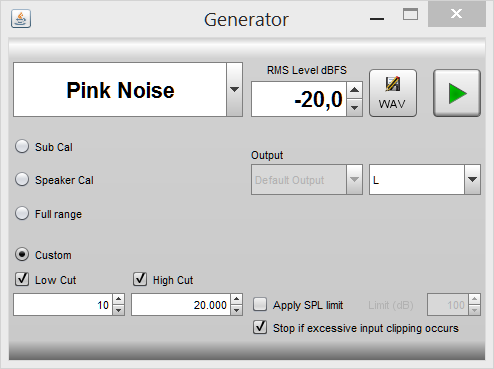
Task: Increase High Cut frequency using up arrow
Action: point(236,299)
